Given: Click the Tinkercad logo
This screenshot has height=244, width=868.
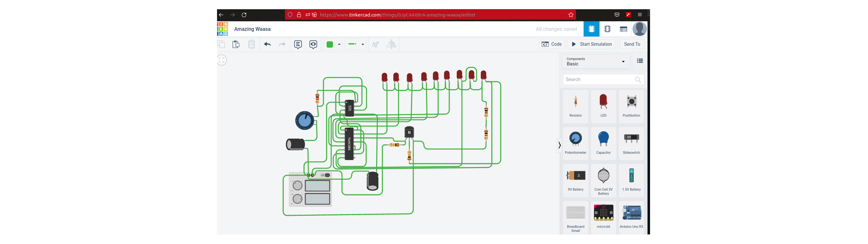Looking at the screenshot, I should (223, 29).
